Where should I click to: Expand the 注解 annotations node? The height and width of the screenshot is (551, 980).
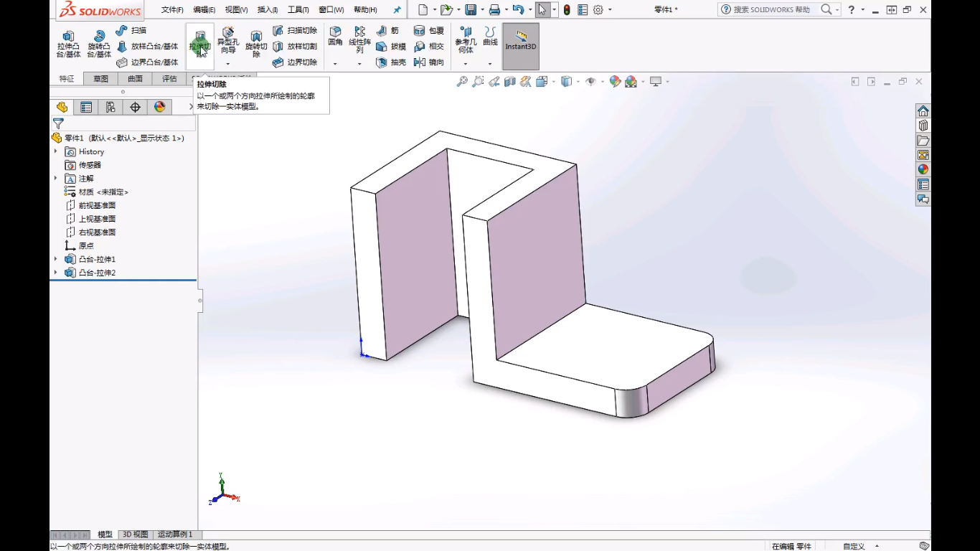point(56,178)
